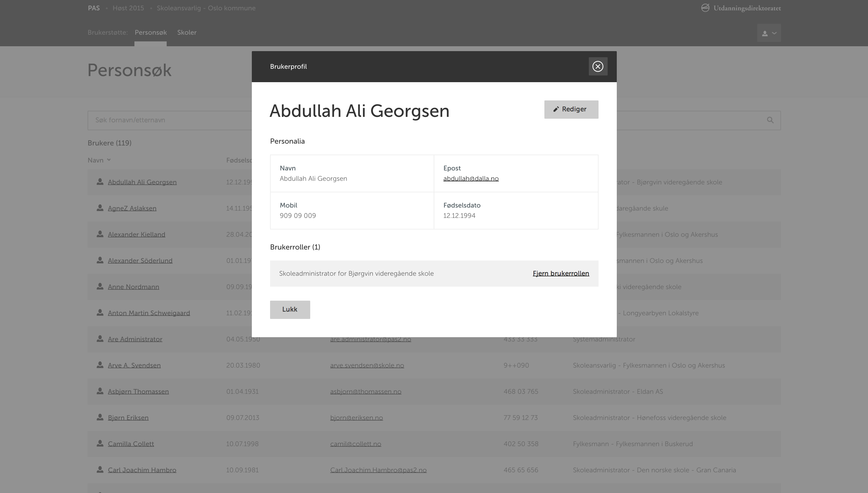Click the close (X) icon on Brukerprofil
This screenshot has width=868, height=493.
point(597,66)
